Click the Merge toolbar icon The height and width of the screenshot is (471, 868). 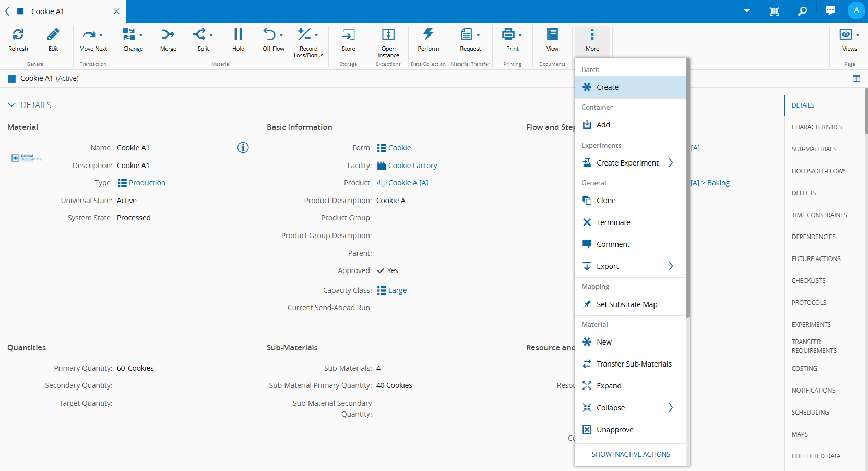pos(168,35)
